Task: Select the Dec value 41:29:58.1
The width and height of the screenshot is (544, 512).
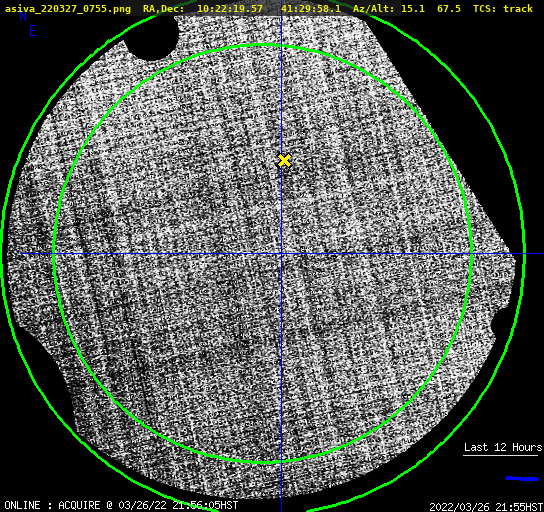Action: click(x=311, y=8)
